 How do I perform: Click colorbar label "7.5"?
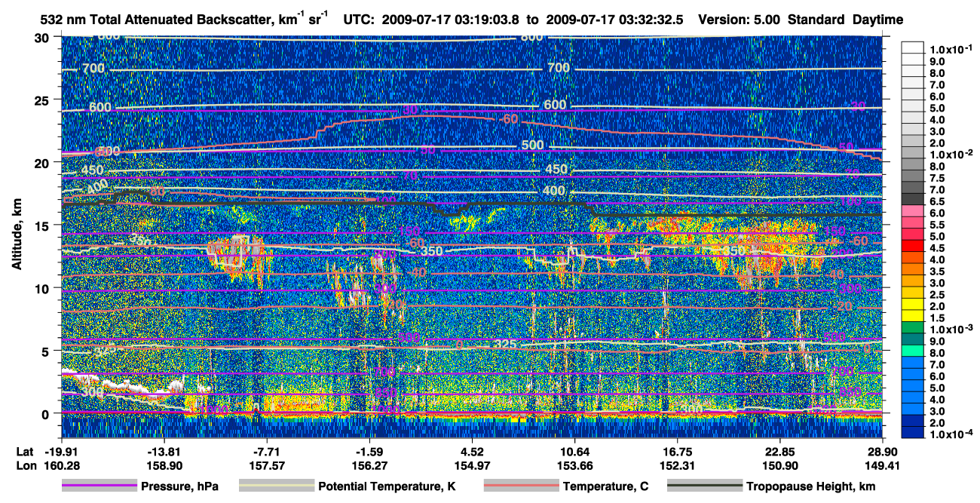(939, 178)
